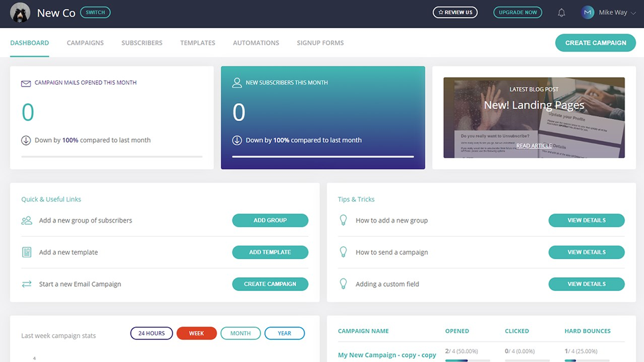The width and height of the screenshot is (644, 362).
Task: Open My New Campaign - copy - copy
Action: [x=387, y=355]
